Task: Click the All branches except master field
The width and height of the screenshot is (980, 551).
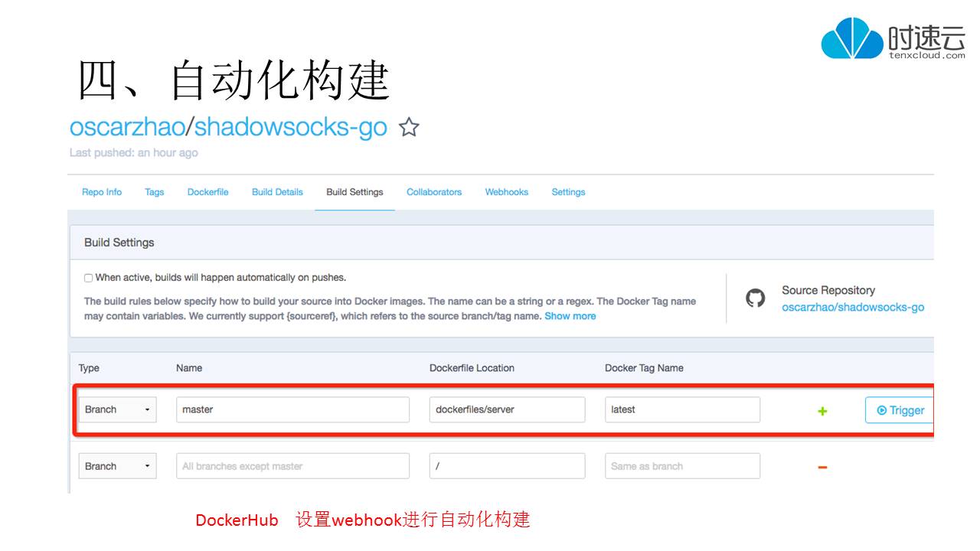Action: pyautogui.click(x=292, y=466)
